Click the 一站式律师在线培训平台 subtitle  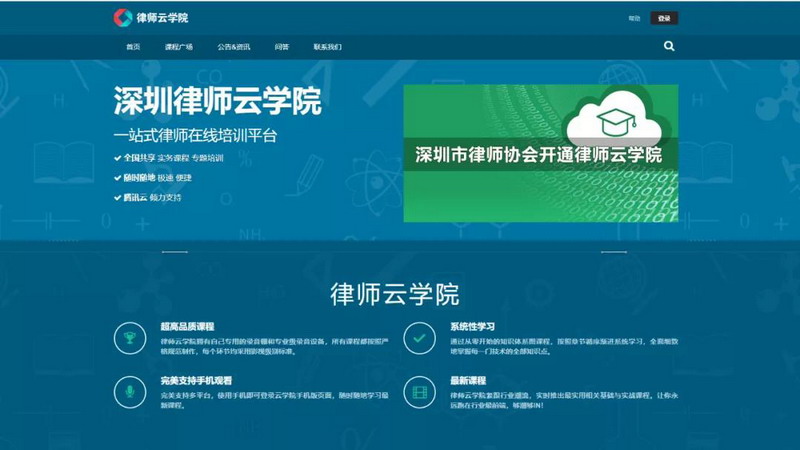point(195,136)
